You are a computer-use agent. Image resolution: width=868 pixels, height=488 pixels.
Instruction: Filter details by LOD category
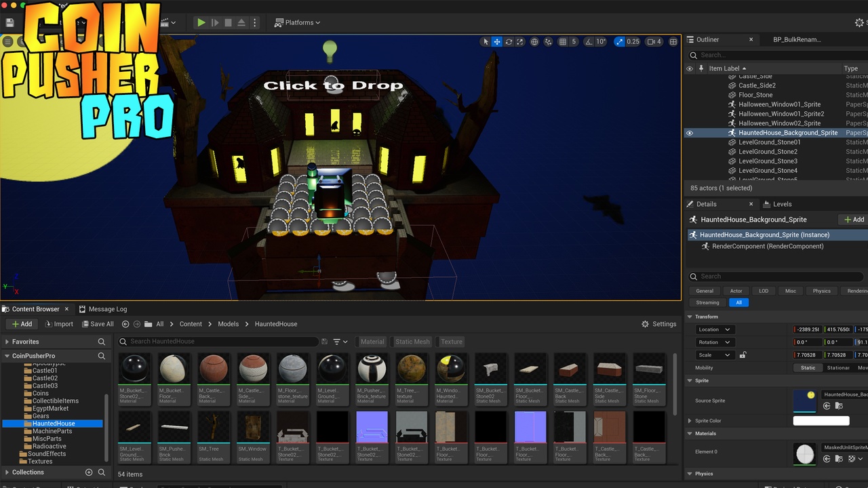(x=764, y=291)
